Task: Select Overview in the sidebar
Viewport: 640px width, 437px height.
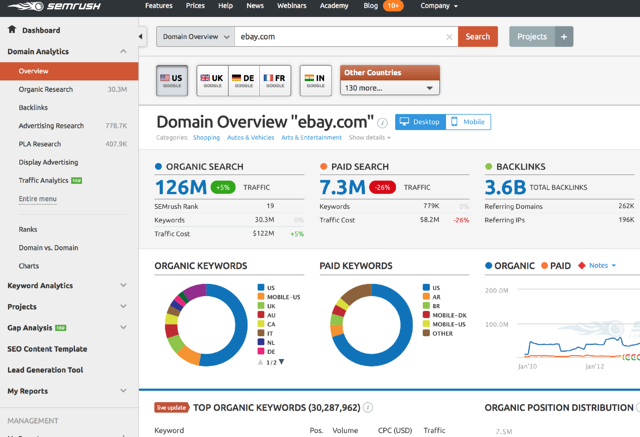Action: pyautogui.click(x=69, y=71)
